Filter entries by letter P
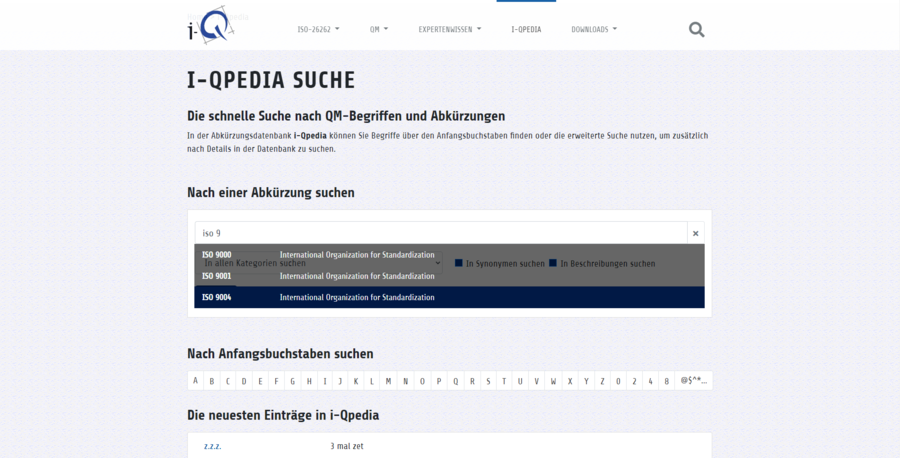Screen dimensions: 900x458 pyautogui.click(x=439, y=381)
